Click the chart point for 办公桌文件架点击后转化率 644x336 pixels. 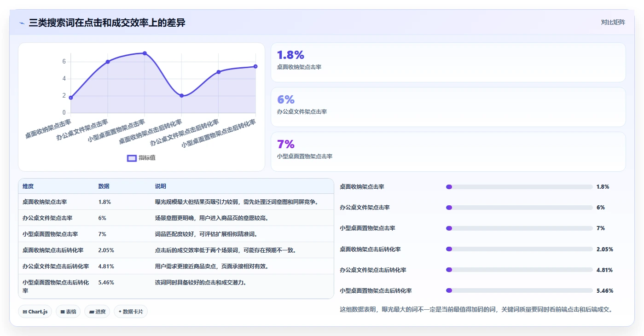[219, 72]
